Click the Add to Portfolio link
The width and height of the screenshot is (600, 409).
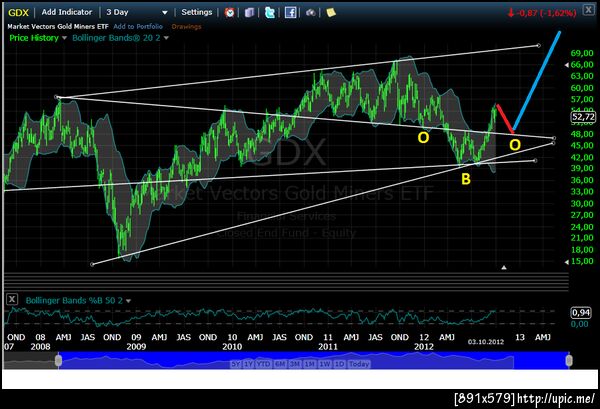pos(138,26)
